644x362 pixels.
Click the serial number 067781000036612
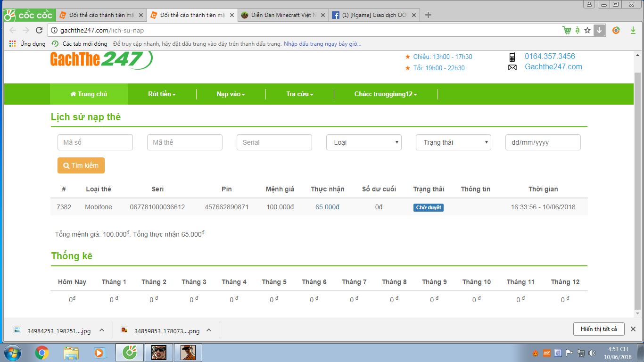[x=157, y=207]
